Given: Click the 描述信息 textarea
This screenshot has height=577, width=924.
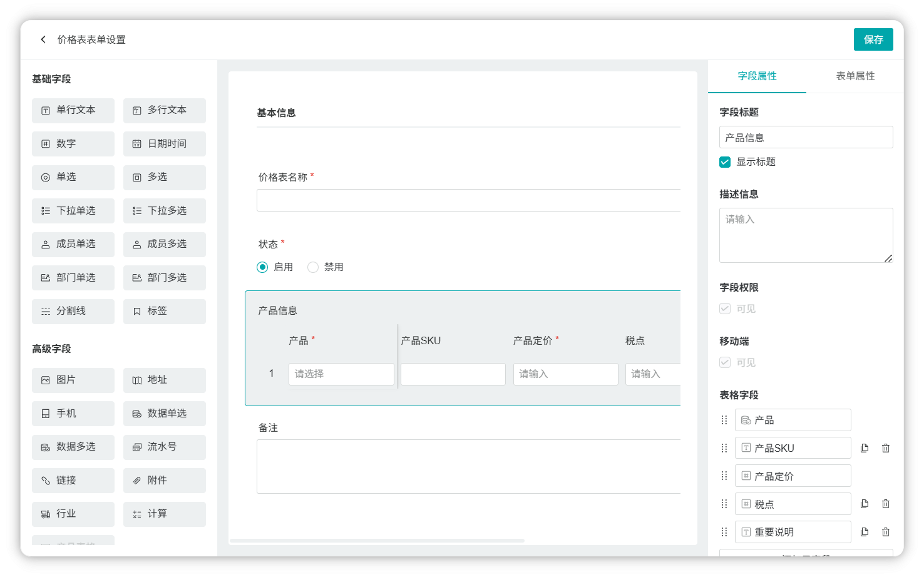Looking at the screenshot, I should click(x=806, y=235).
